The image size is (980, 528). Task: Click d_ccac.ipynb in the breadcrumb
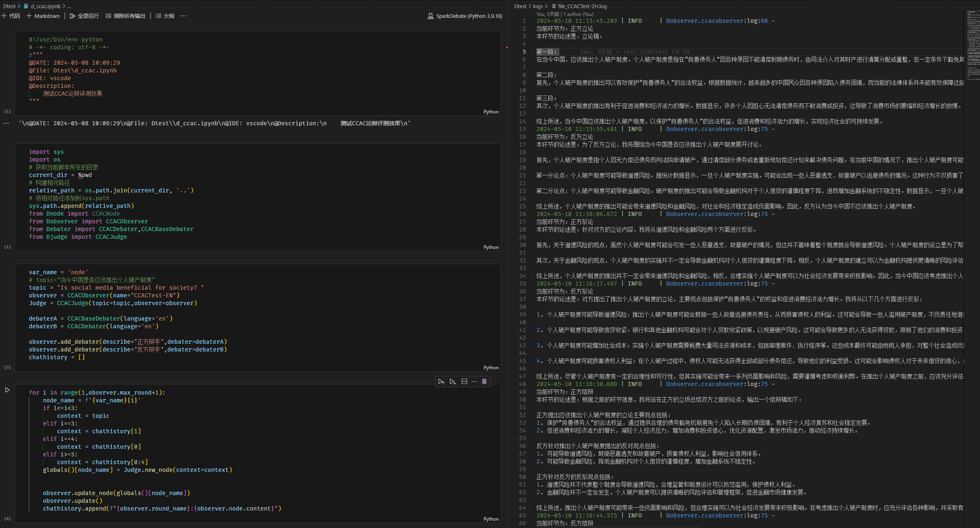click(x=45, y=6)
